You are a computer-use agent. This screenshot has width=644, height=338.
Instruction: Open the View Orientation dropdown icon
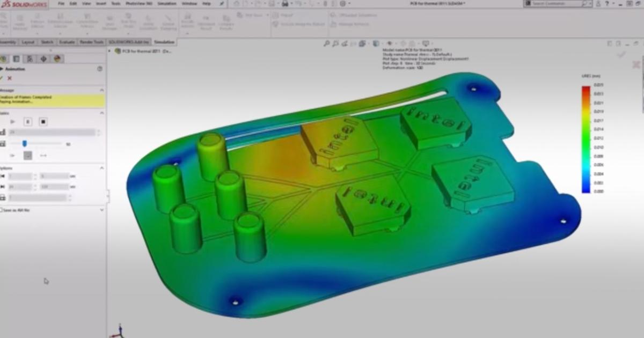tap(362, 43)
